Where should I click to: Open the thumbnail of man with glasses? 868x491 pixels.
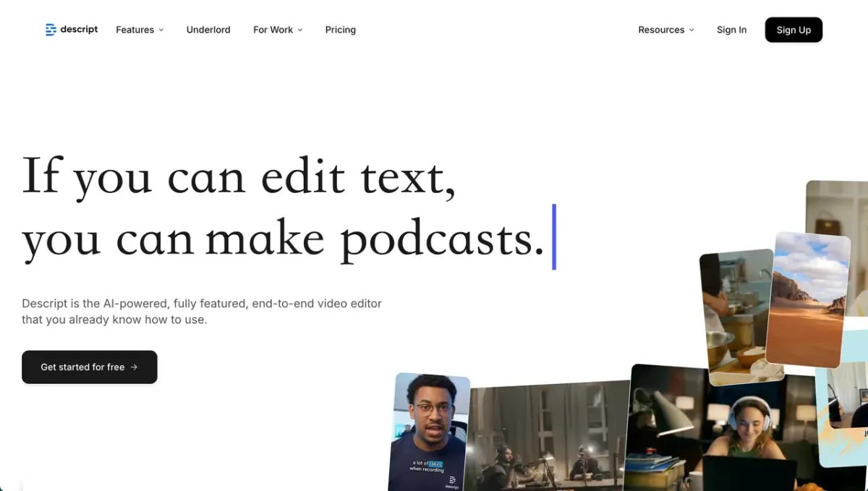[429, 432]
